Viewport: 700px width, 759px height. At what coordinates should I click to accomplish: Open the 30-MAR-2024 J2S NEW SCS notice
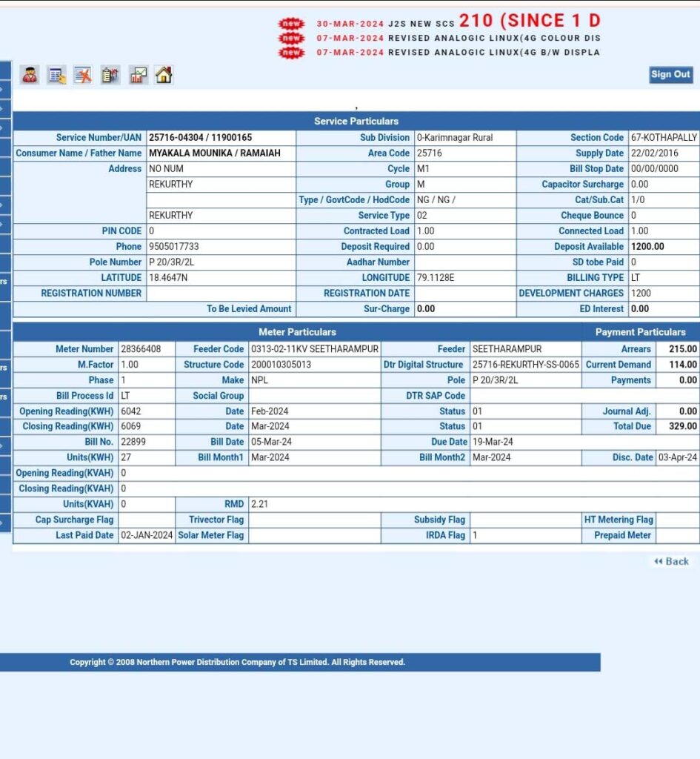pos(459,21)
